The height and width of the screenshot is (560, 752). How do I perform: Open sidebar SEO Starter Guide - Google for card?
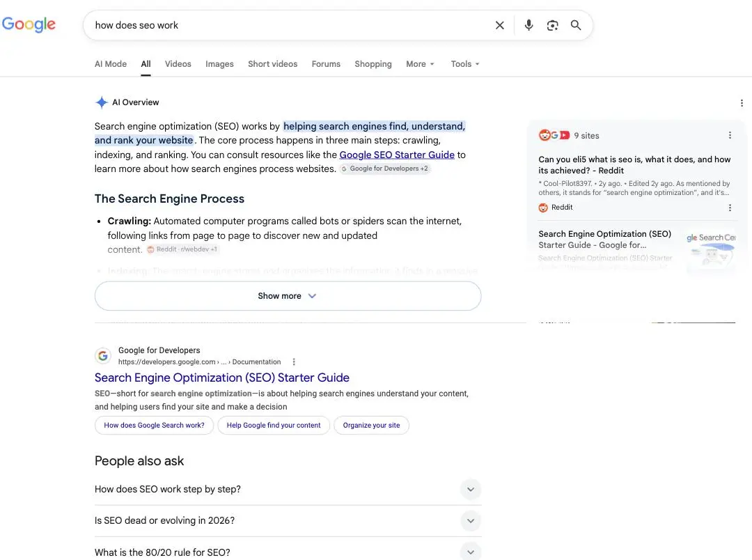pyautogui.click(x=605, y=240)
